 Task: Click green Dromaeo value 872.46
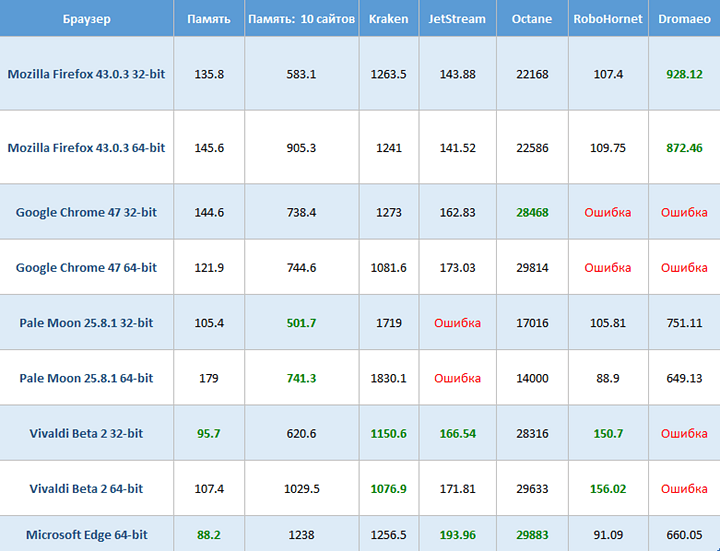(684, 148)
